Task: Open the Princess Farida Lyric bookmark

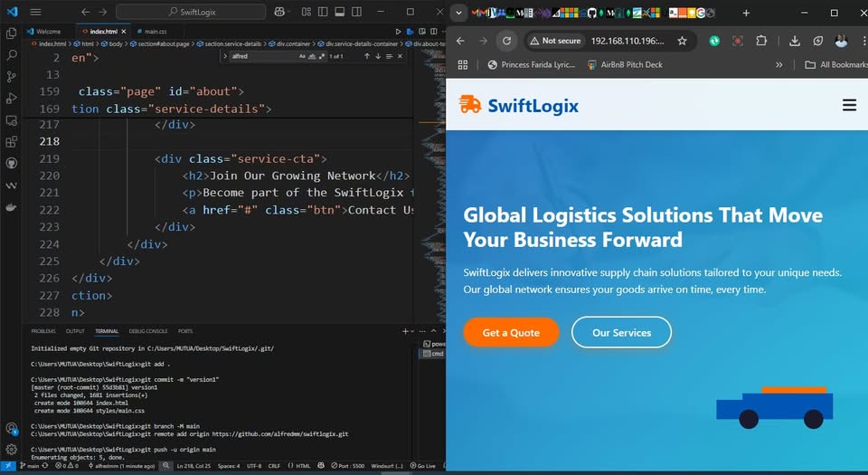Action: pos(531,65)
